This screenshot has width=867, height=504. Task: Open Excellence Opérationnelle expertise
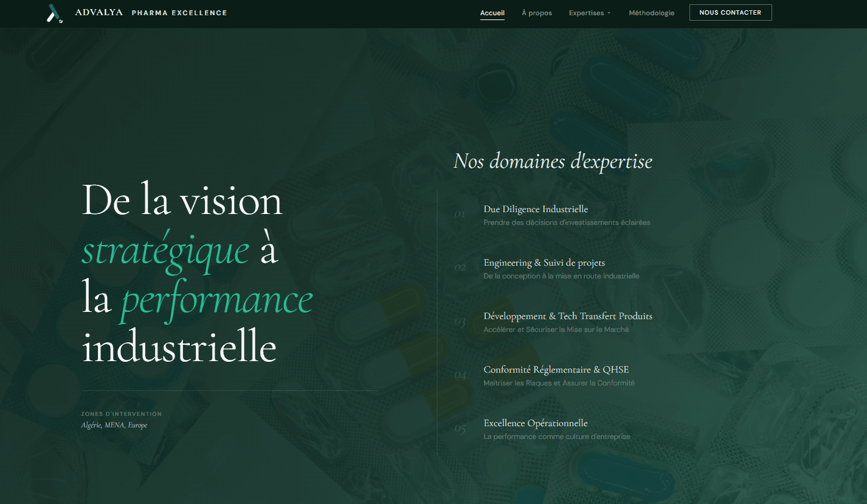tap(536, 423)
